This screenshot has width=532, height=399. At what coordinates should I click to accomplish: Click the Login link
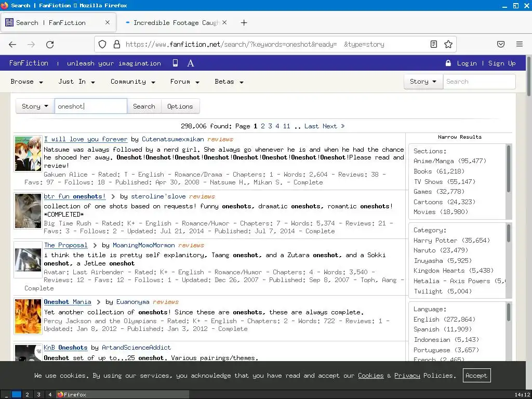point(467,63)
